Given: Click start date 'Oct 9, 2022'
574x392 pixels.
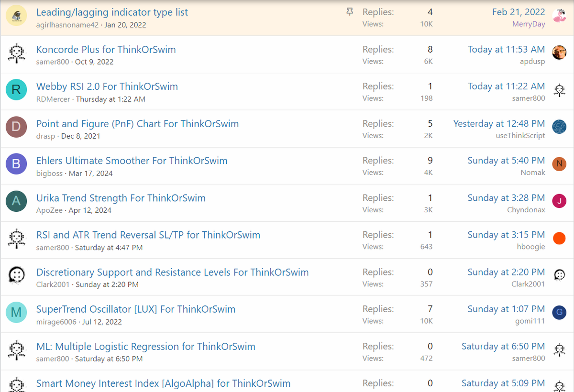Looking at the screenshot, I should tap(95, 62).
